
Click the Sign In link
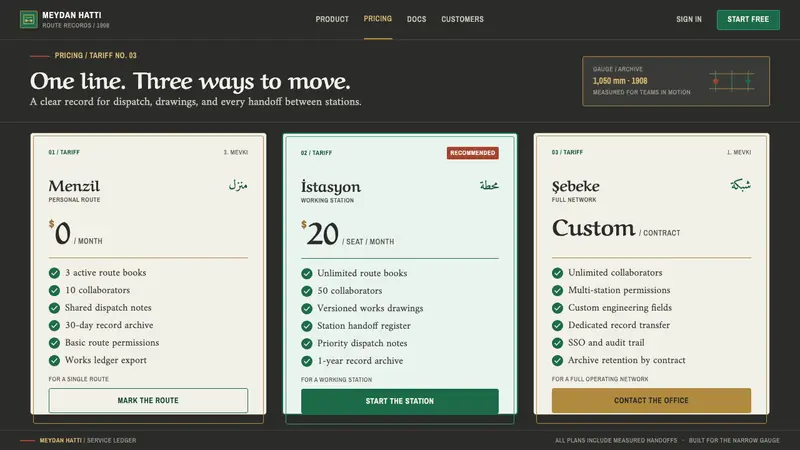(x=689, y=19)
